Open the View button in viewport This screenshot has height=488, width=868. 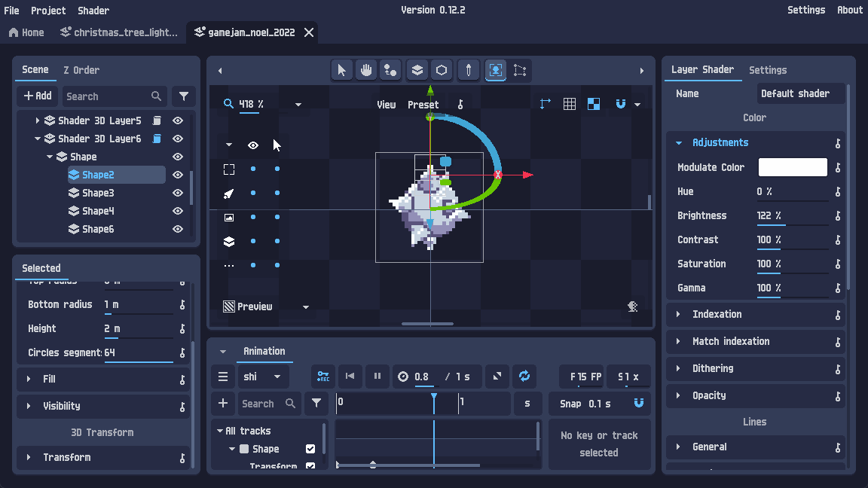point(387,105)
